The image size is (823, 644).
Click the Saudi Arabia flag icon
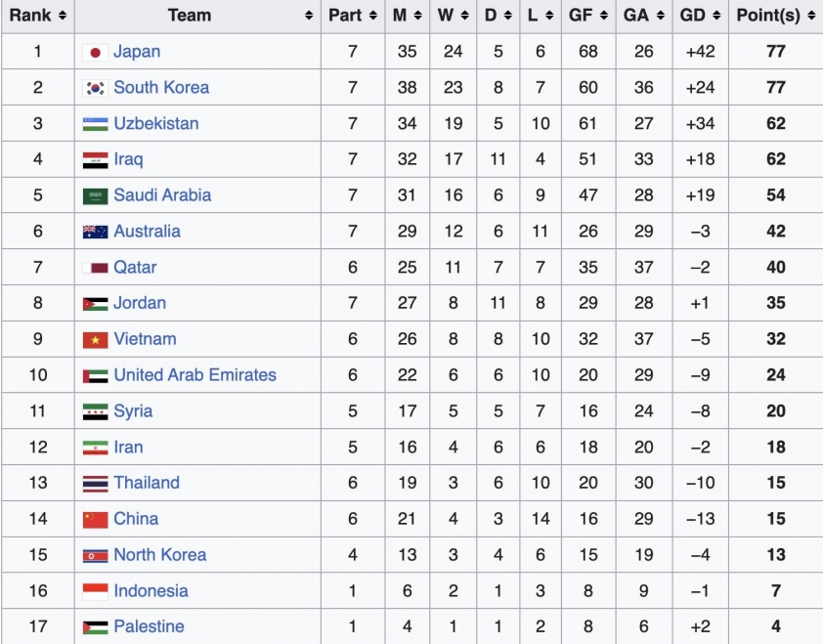pyautogui.click(x=95, y=195)
